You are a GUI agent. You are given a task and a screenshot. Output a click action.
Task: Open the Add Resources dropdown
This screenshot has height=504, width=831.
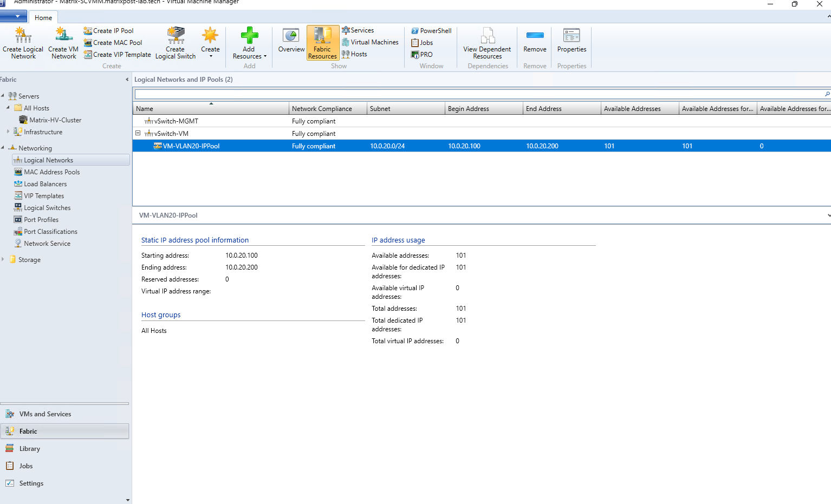click(249, 43)
